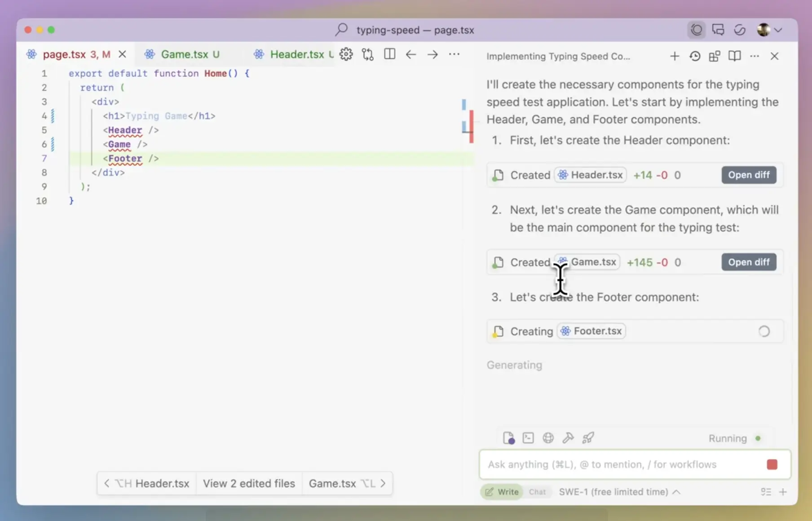Click the plus icon at chat bottom right

pyautogui.click(x=783, y=492)
